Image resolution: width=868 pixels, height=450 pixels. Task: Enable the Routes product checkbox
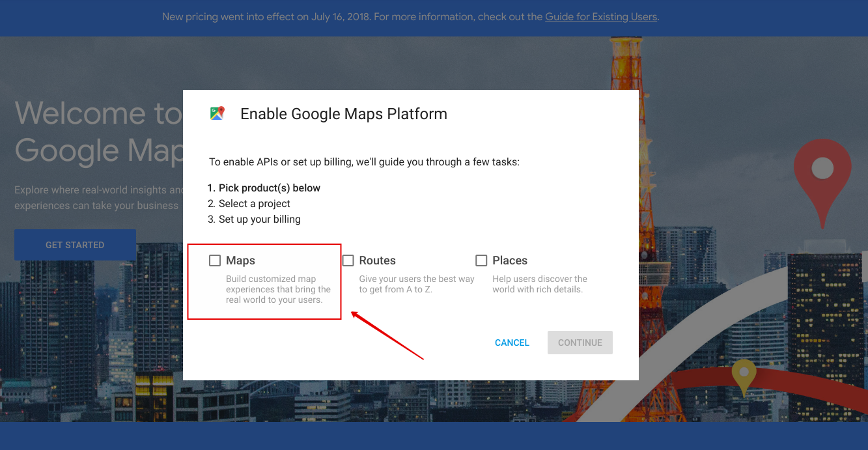pos(348,260)
